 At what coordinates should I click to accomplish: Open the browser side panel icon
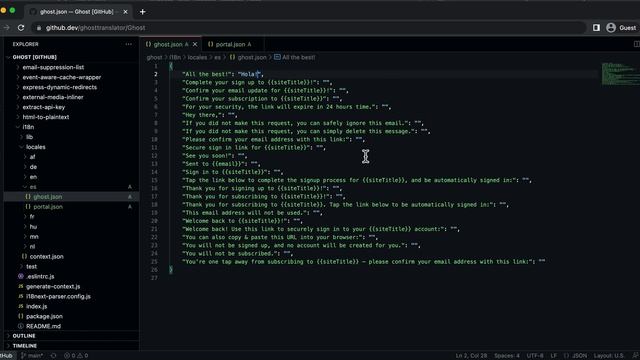[596, 28]
